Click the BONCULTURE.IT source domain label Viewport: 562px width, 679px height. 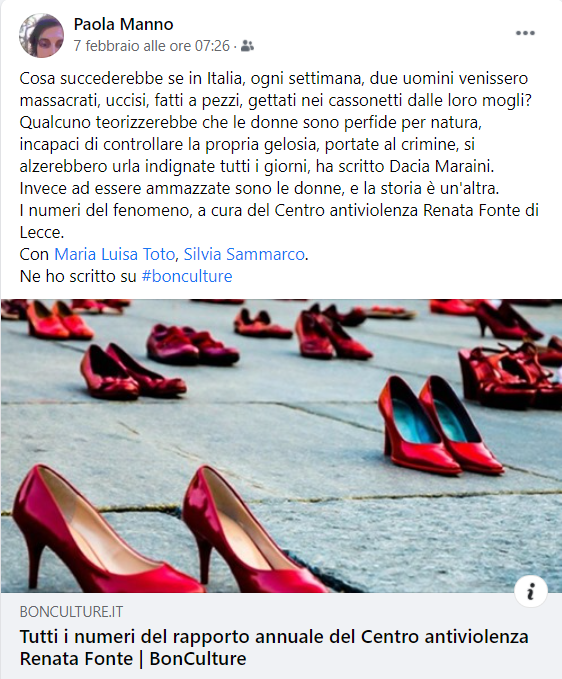(71, 612)
